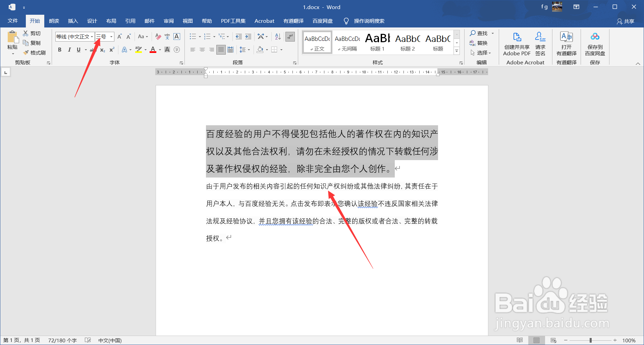This screenshot has height=345, width=644.
Task: Click the word count 72/180 个字
Action: (x=62, y=340)
